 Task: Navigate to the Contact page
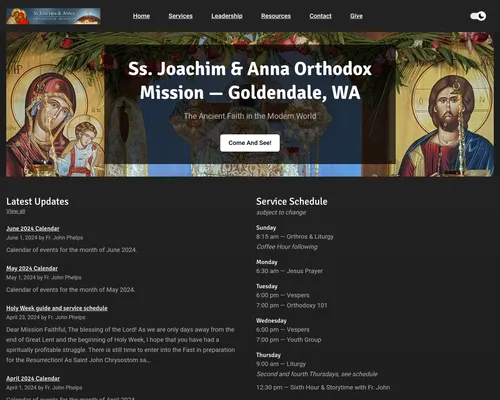click(320, 16)
